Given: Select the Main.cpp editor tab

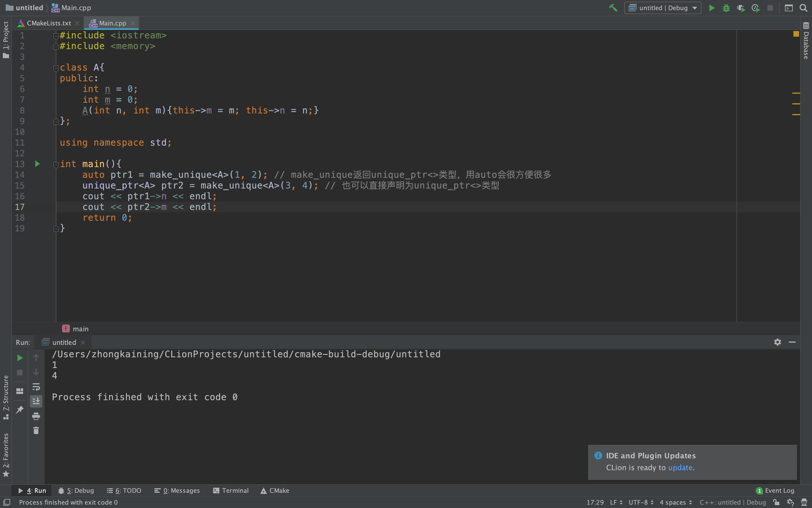Looking at the screenshot, I should [112, 23].
